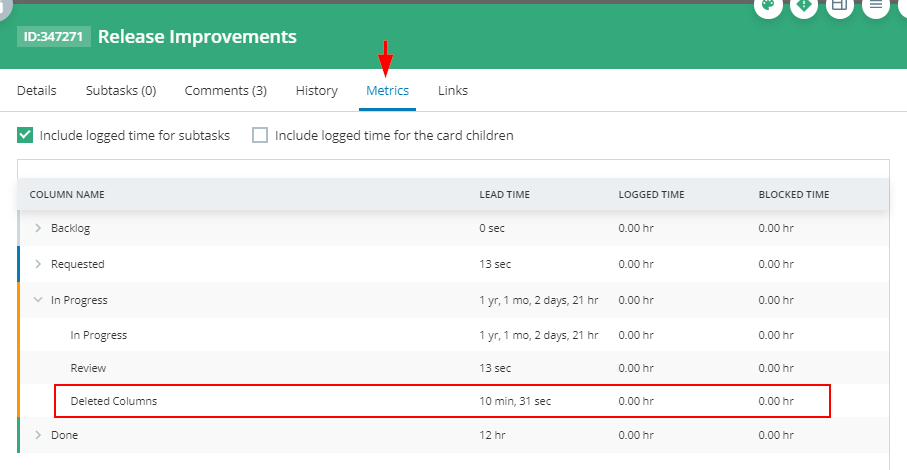
Task: Enable include logged time for card children
Action: pyautogui.click(x=260, y=135)
